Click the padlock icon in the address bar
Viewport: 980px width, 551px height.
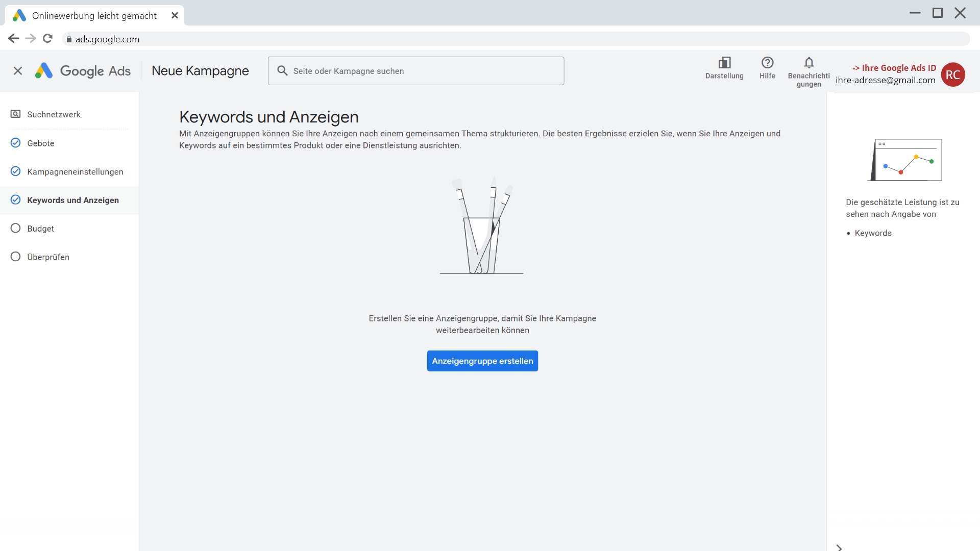click(x=69, y=39)
